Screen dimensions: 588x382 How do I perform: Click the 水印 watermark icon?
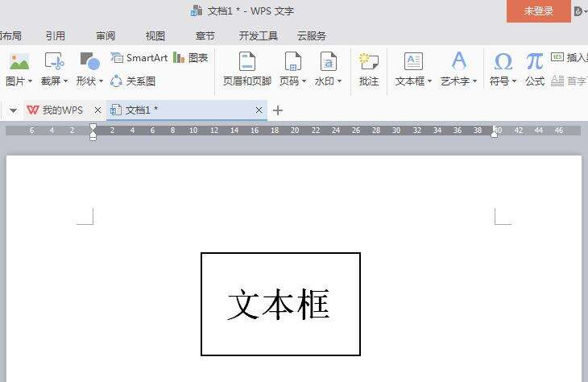(x=329, y=61)
